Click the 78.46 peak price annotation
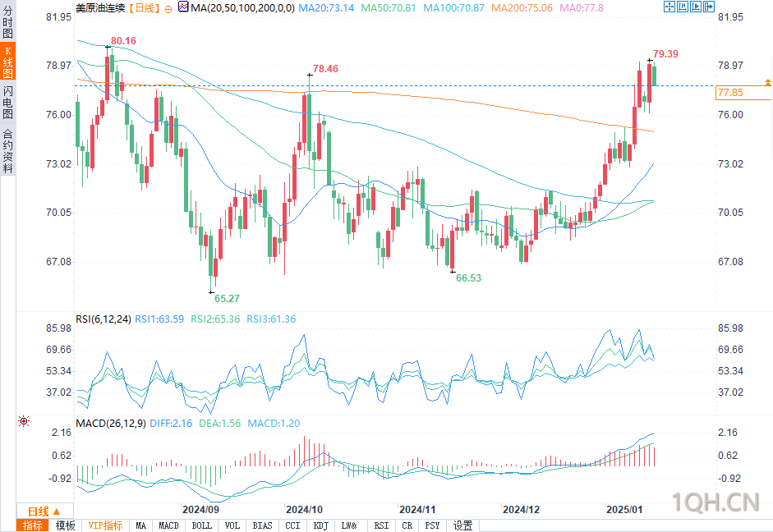The height and width of the screenshot is (532, 773). click(x=325, y=69)
